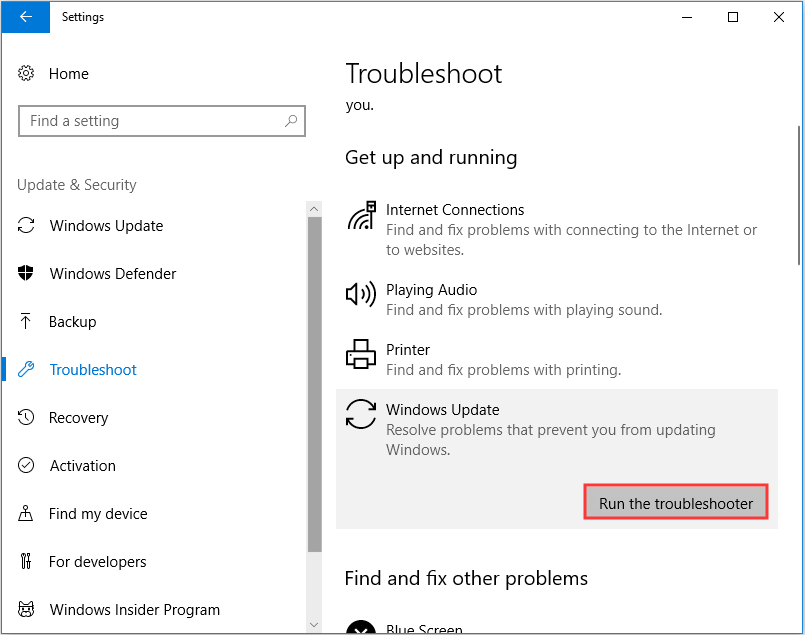This screenshot has height=635, width=805.
Task: Click the Playing Audio speaker icon
Action: tap(361, 294)
